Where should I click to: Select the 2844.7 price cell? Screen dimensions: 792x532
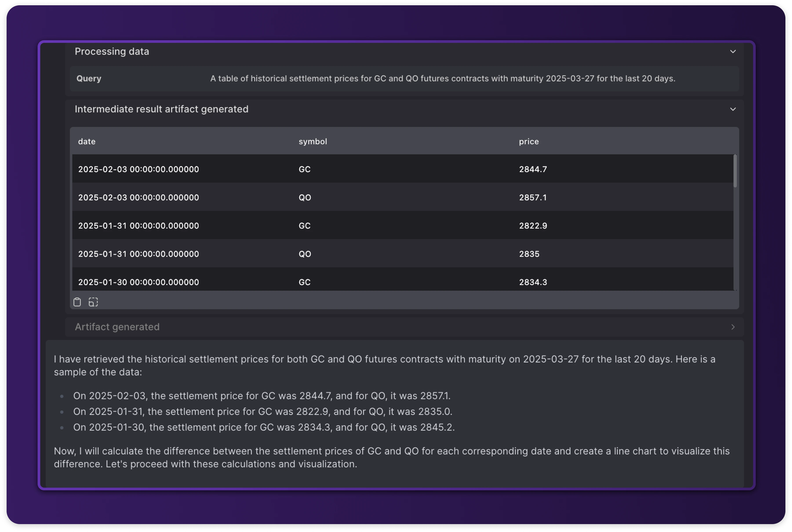(x=533, y=169)
